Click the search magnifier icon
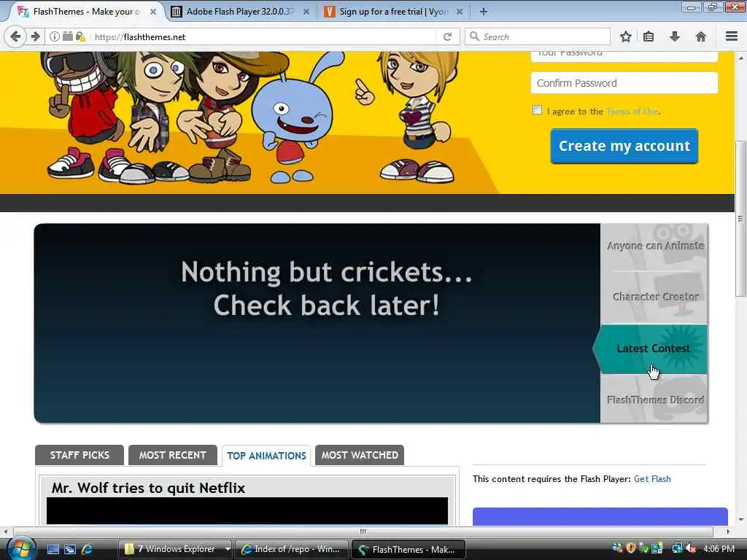The height and width of the screenshot is (560, 747). 474,36
